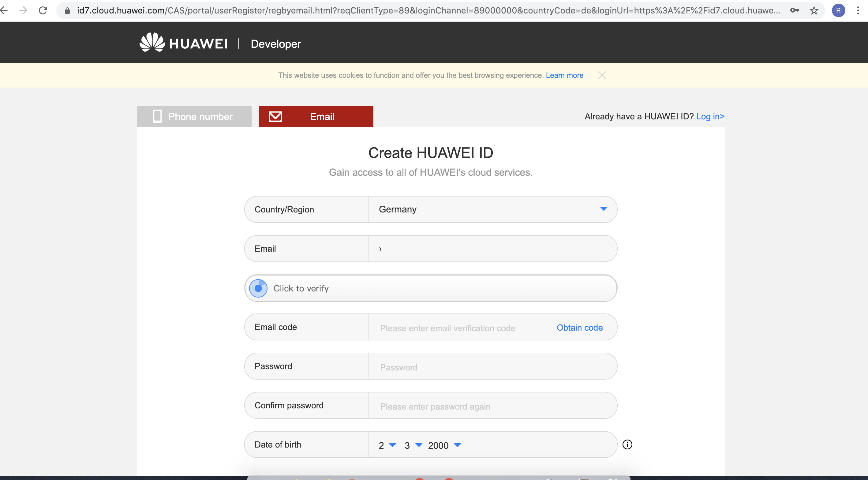Open the Chrome profile avatar R

(838, 10)
